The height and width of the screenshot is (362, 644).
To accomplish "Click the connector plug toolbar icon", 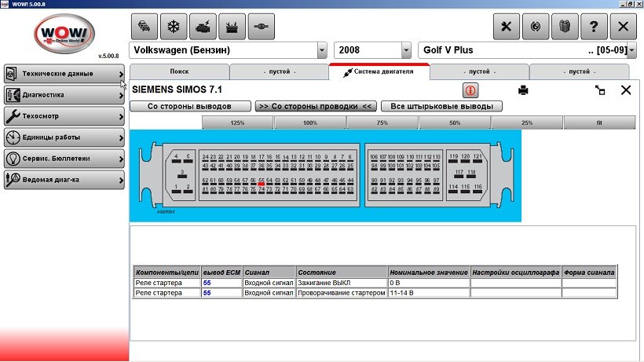I will (261, 26).
